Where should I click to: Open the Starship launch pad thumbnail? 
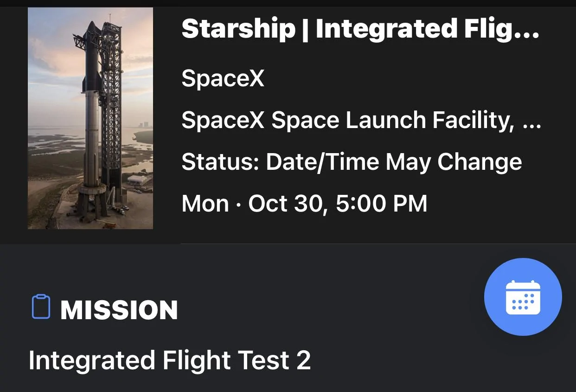click(x=90, y=118)
